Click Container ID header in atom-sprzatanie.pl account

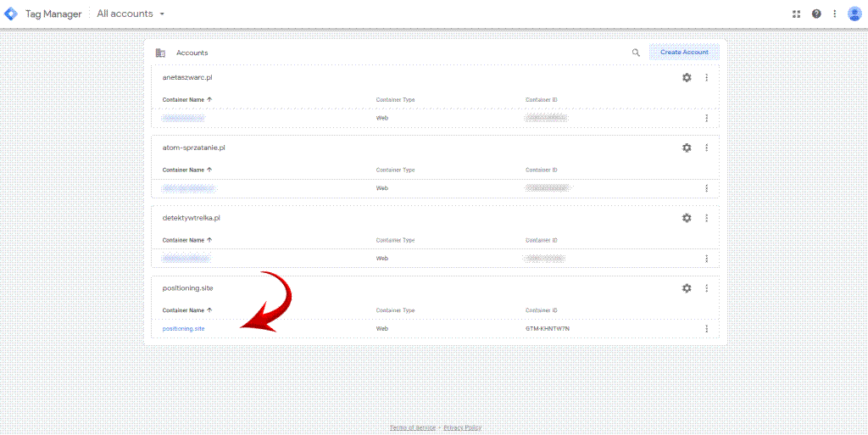point(542,170)
